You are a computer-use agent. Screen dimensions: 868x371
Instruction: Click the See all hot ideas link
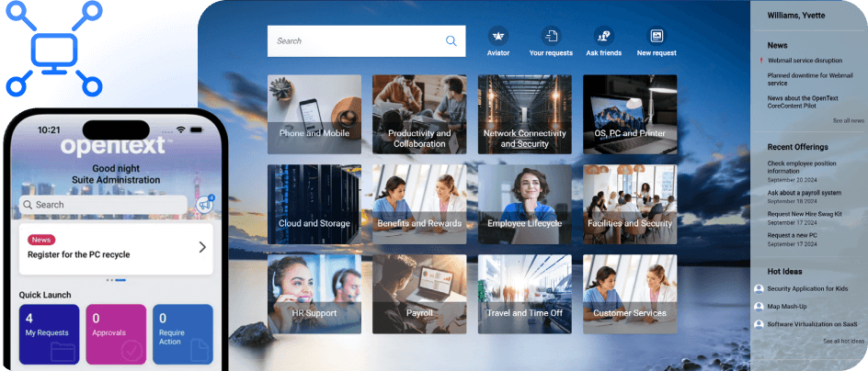pyautogui.click(x=843, y=341)
